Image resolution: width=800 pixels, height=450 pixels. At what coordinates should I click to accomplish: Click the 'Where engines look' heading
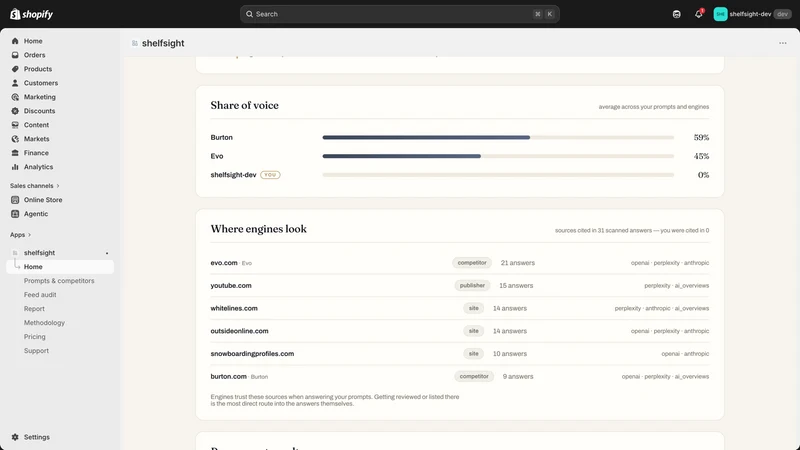[259, 229]
